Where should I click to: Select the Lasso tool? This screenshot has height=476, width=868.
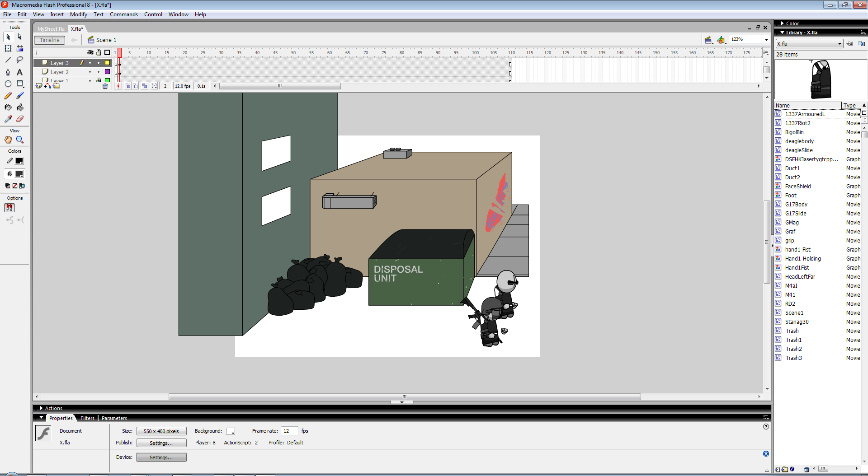click(20, 60)
